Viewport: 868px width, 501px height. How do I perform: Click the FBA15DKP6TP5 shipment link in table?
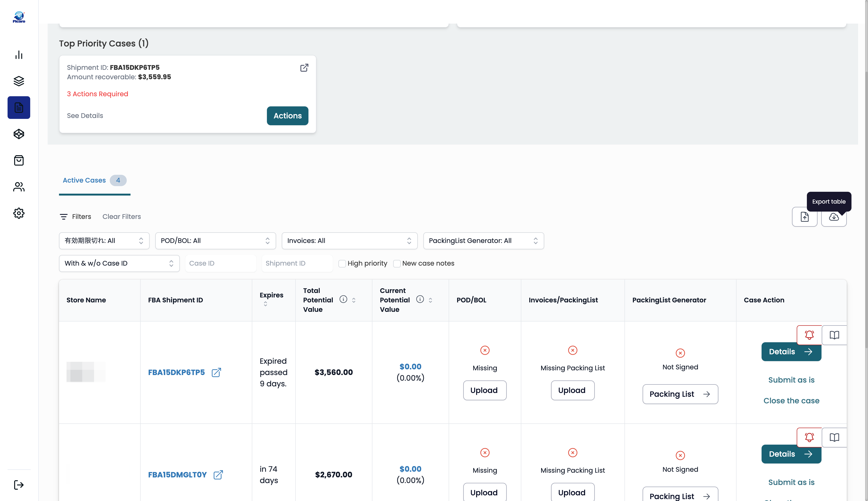coord(176,372)
